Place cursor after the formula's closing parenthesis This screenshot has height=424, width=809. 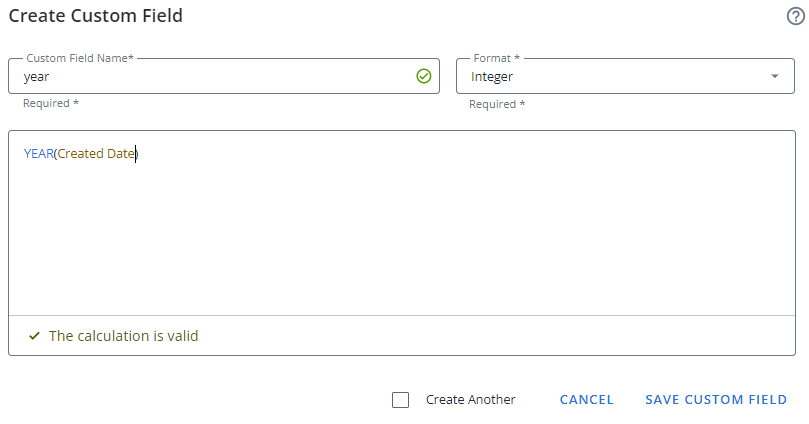pyautogui.click(x=139, y=154)
